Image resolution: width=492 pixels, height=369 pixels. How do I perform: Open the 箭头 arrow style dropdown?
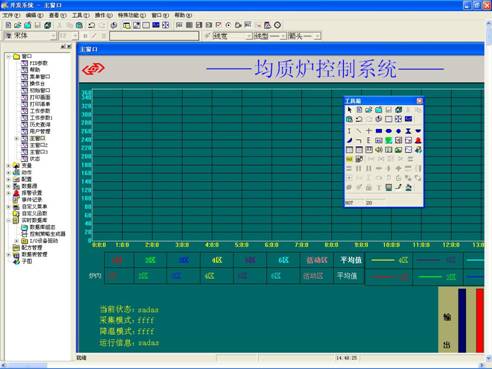click(x=304, y=36)
